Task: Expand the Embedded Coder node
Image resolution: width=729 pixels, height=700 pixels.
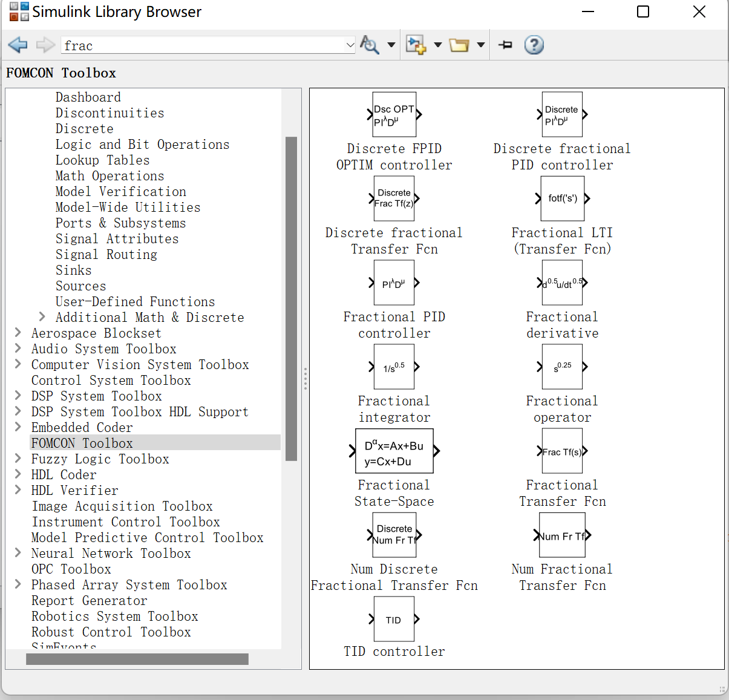Action: pos(18,427)
